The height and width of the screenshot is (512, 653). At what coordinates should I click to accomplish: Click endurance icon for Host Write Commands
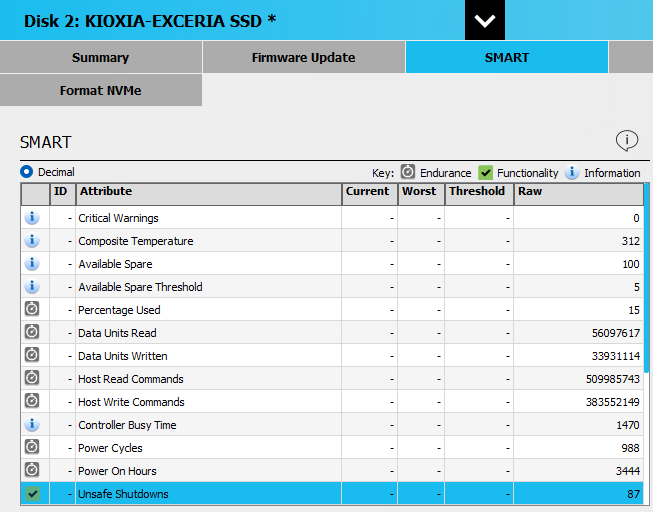pos(32,401)
